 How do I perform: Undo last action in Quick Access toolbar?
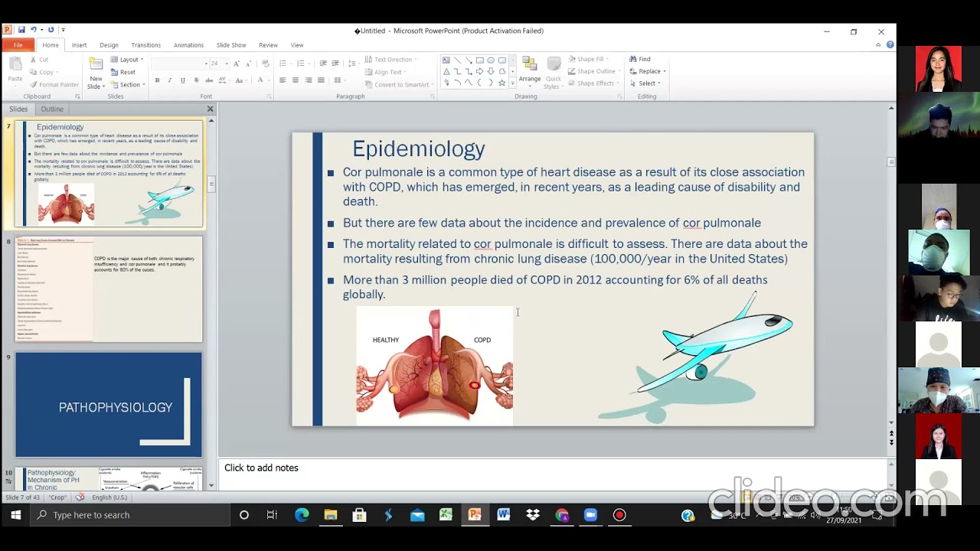pyautogui.click(x=33, y=30)
